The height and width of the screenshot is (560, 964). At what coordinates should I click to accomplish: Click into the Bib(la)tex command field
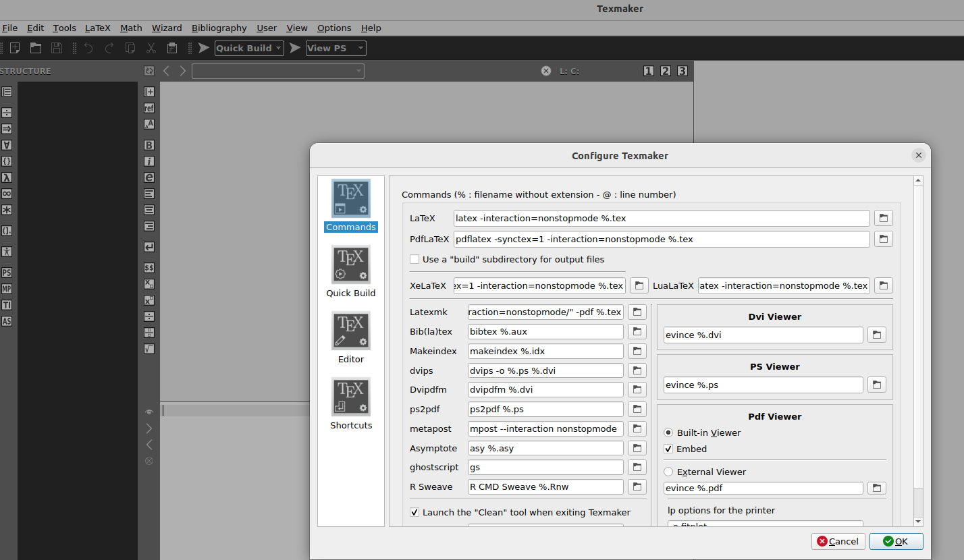pyautogui.click(x=545, y=331)
